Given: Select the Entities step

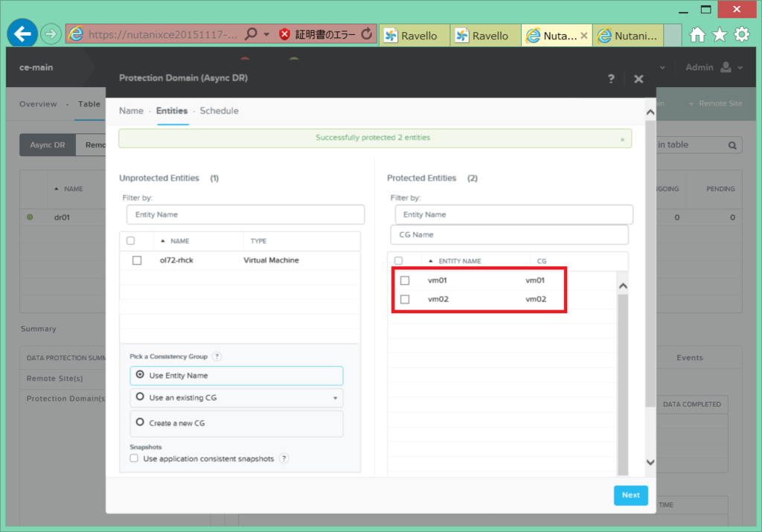Looking at the screenshot, I should pos(172,111).
